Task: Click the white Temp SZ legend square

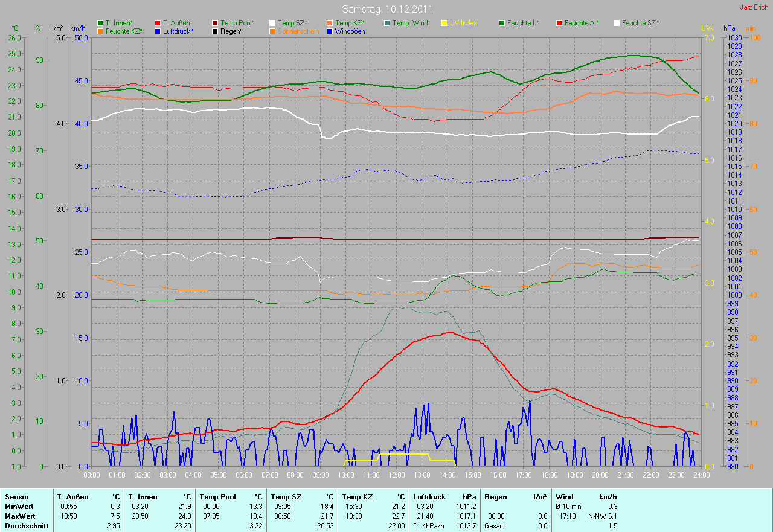Action: coord(272,23)
